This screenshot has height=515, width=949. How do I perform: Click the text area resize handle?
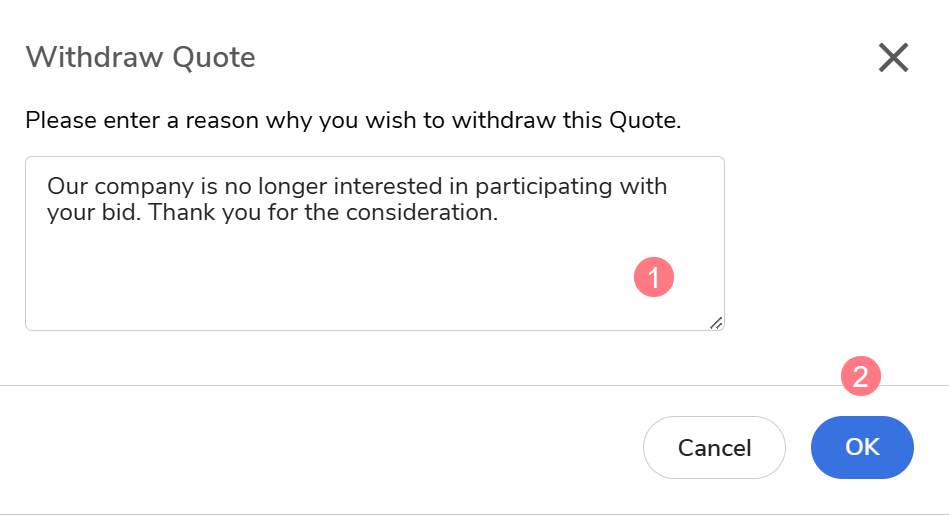click(x=716, y=323)
